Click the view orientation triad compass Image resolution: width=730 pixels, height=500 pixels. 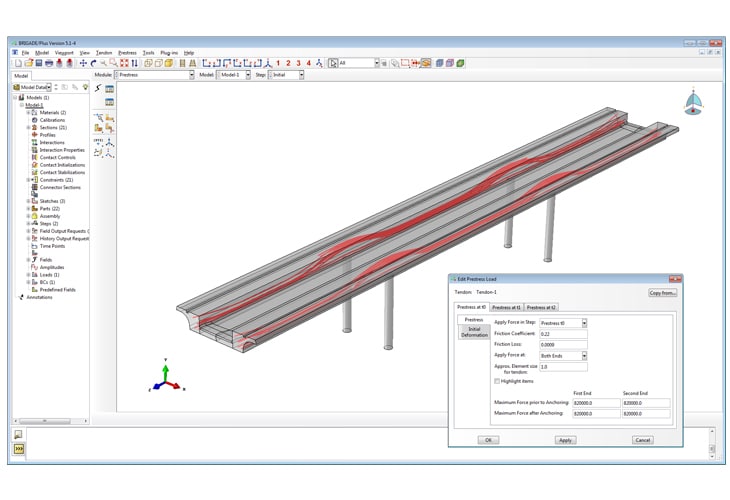point(693,102)
